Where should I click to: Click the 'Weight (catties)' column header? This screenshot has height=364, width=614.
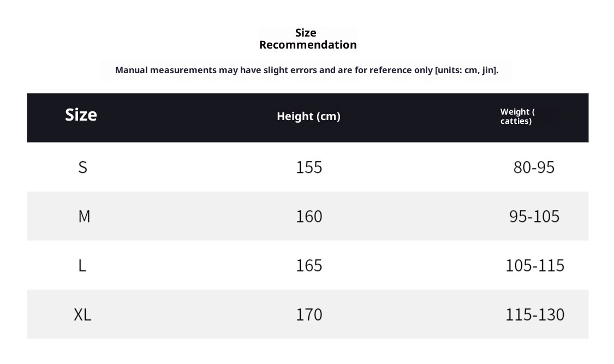pos(517,116)
